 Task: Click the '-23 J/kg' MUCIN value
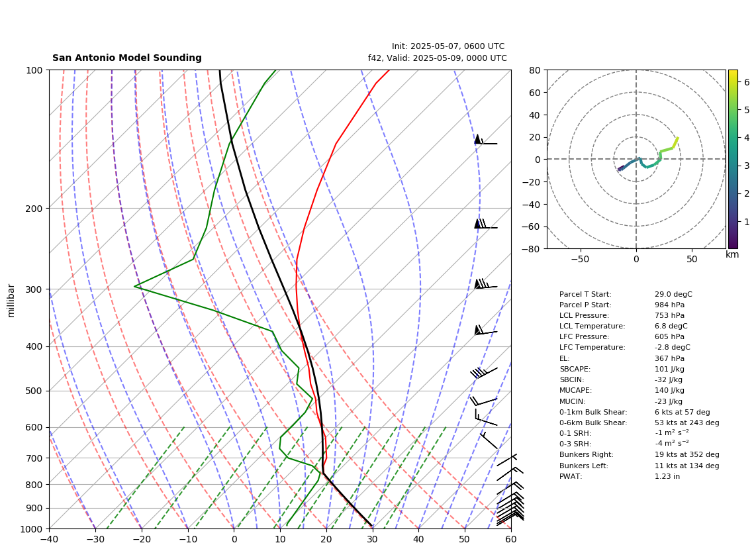click(669, 401)
